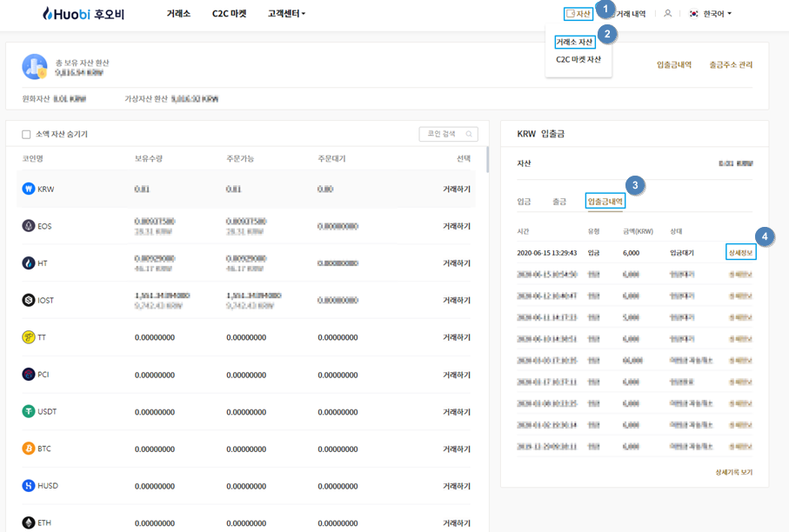
Task: Click the PCI coin icon
Action: click(29, 374)
